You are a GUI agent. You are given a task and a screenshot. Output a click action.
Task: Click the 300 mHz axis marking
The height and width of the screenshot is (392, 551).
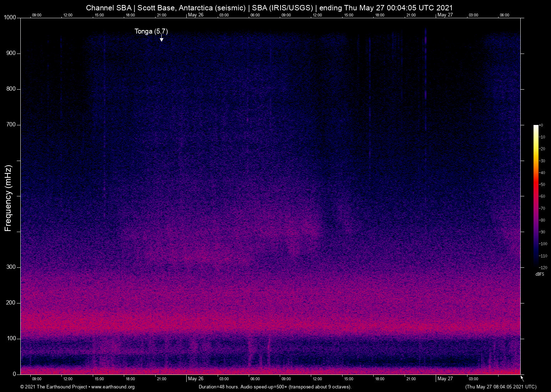(11, 267)
